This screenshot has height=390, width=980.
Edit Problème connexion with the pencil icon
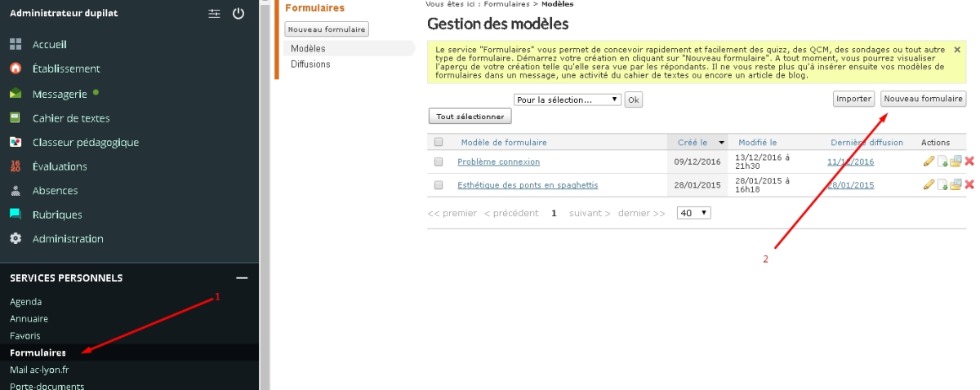point(929,162)
